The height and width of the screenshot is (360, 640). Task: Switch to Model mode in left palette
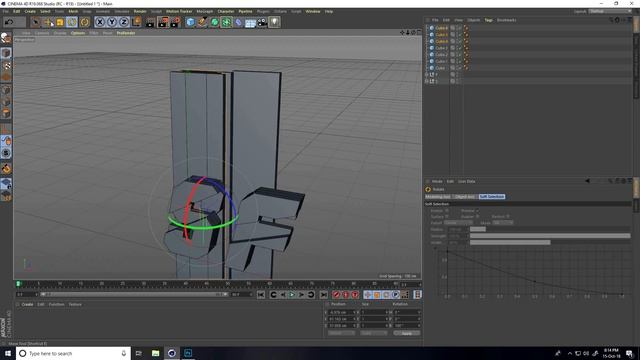click(6, 53)
